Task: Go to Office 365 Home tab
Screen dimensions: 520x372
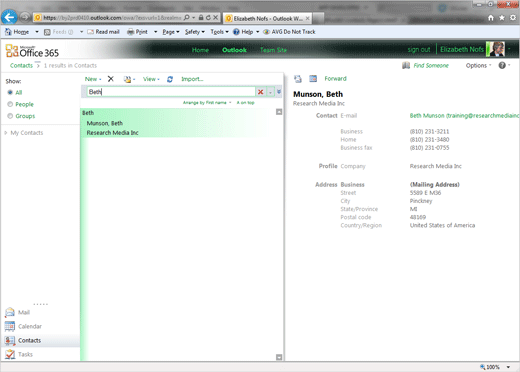Action: click(200, 50)
